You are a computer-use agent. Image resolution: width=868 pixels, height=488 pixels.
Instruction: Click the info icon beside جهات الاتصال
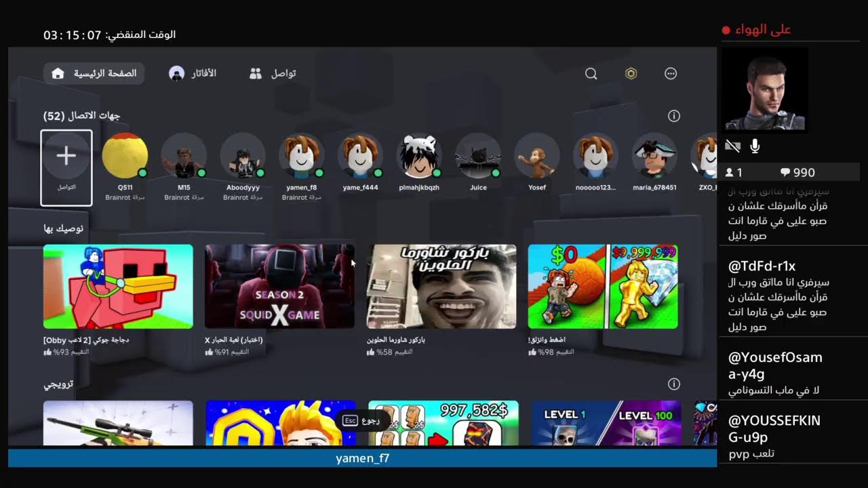[x=674, y=116]
